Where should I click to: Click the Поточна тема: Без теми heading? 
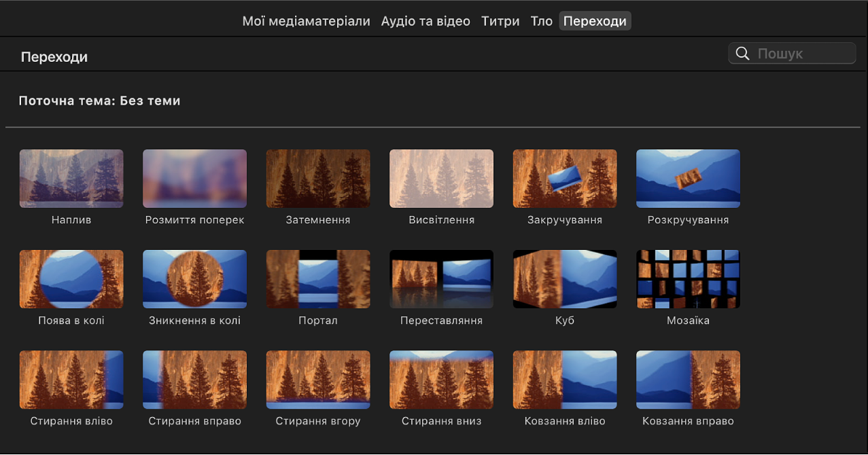(x=100, y=101)
